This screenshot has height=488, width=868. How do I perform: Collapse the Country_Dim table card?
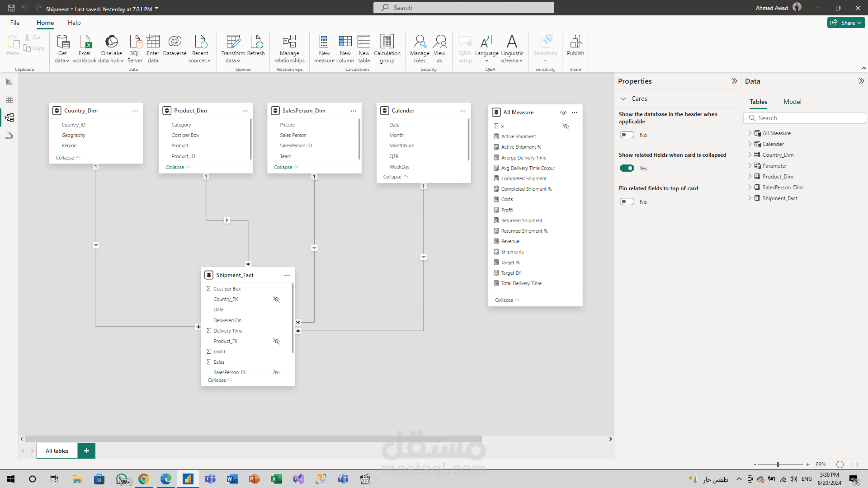click(68, 158)
